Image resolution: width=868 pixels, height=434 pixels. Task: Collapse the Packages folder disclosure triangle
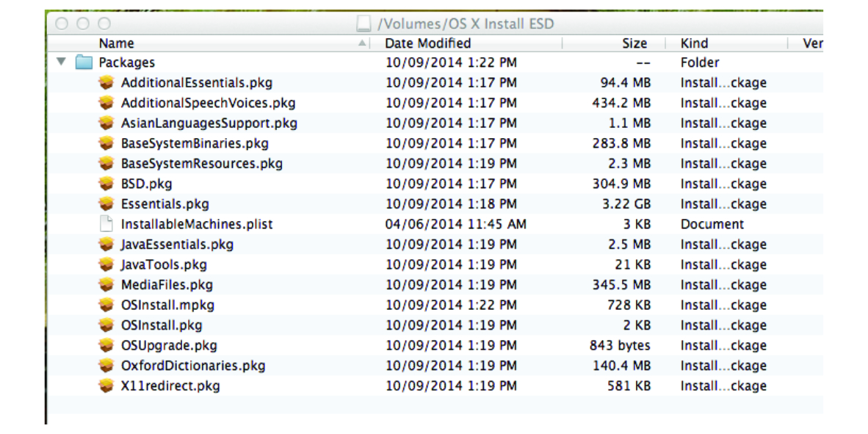pyautogui.click(x=62, y=62)
